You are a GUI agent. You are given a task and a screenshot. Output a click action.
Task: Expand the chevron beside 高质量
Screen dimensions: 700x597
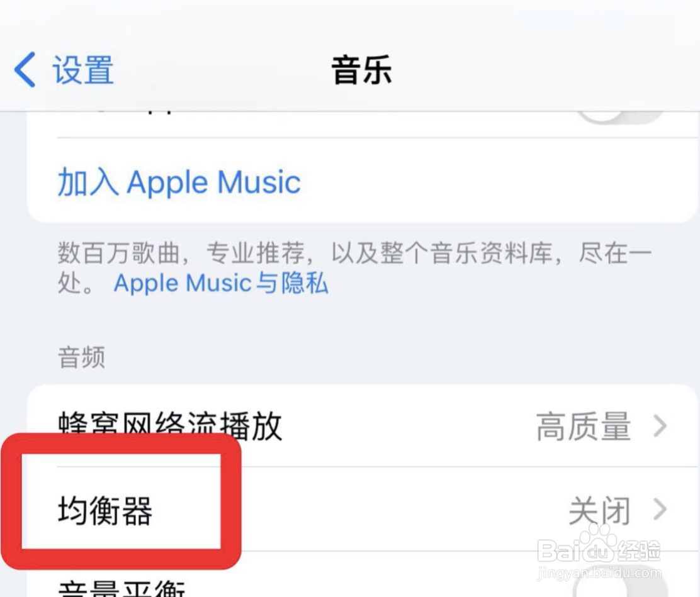[x=660, y=426]
